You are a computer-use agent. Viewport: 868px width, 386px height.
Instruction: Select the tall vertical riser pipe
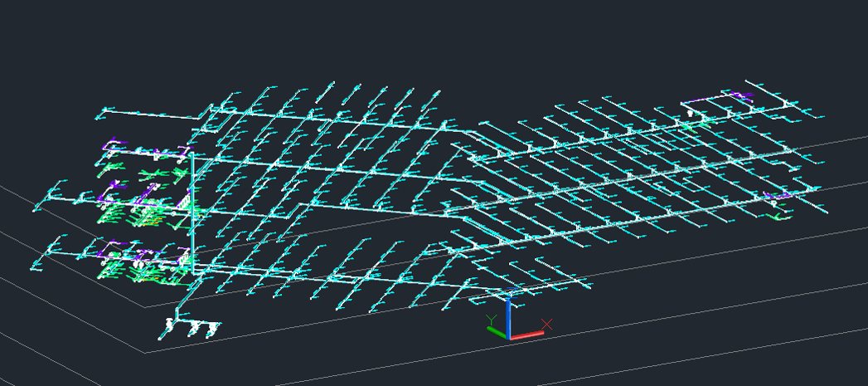coord(192,213)
